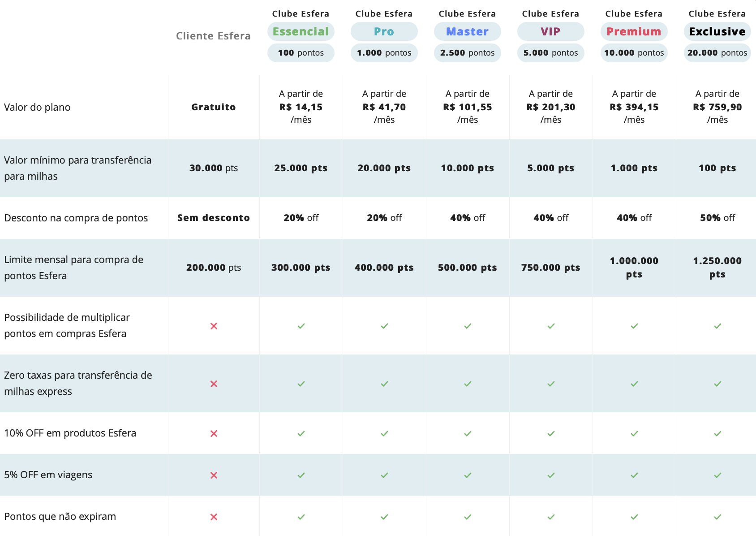Click red X for 5% OFF em viagens
Viewport: 756px width, 536px height.
coord(214,475)
